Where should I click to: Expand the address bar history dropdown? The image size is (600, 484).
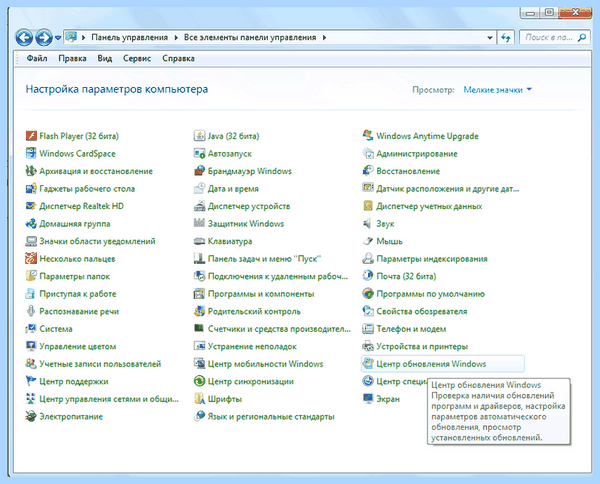tap(490, 37)
